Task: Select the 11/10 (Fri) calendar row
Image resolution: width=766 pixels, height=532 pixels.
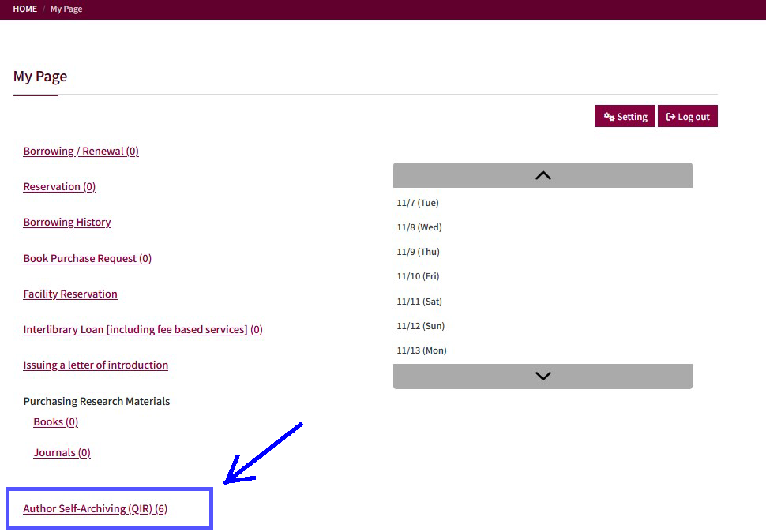Action: (543, 276)
